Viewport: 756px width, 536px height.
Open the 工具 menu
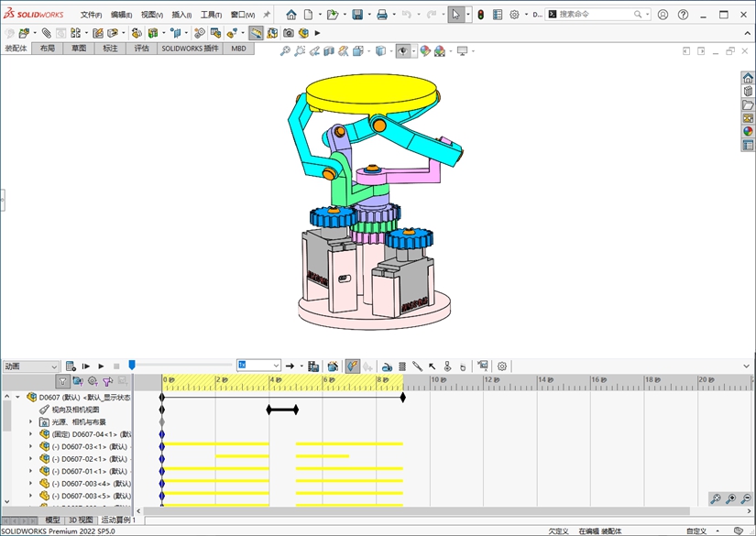[x=211, y=15]
